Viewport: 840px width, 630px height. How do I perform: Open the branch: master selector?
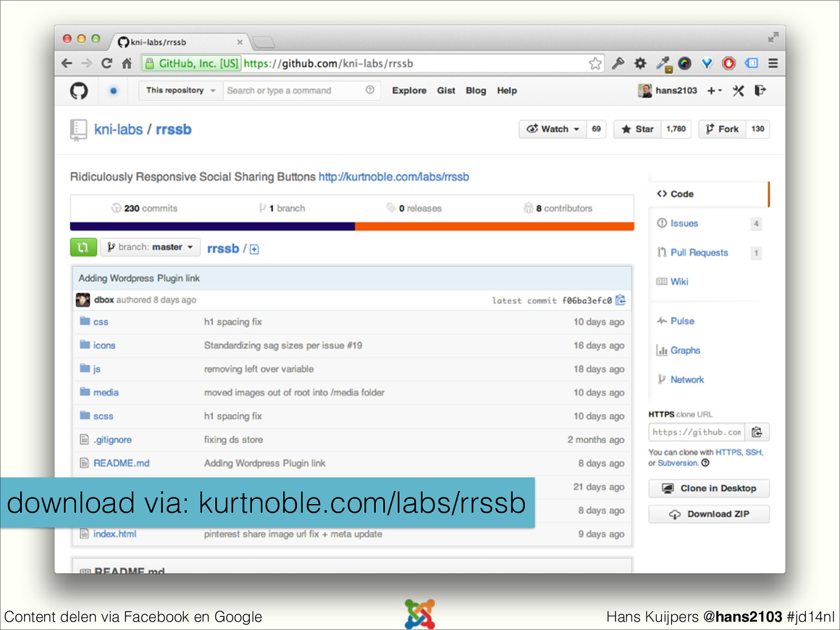(x=150, y=247)
